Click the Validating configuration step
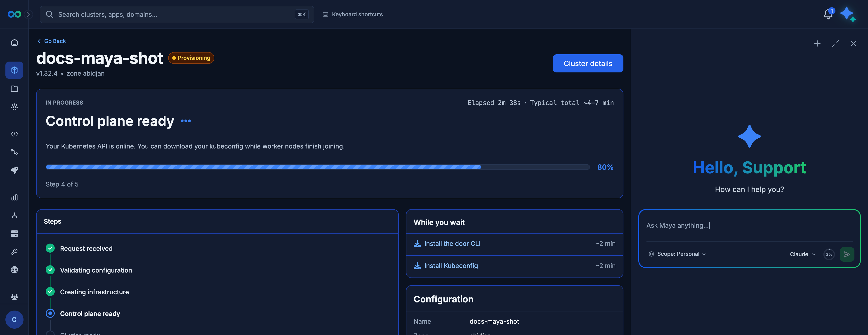This screenshot has height=335, width=868. pos(96,270)
